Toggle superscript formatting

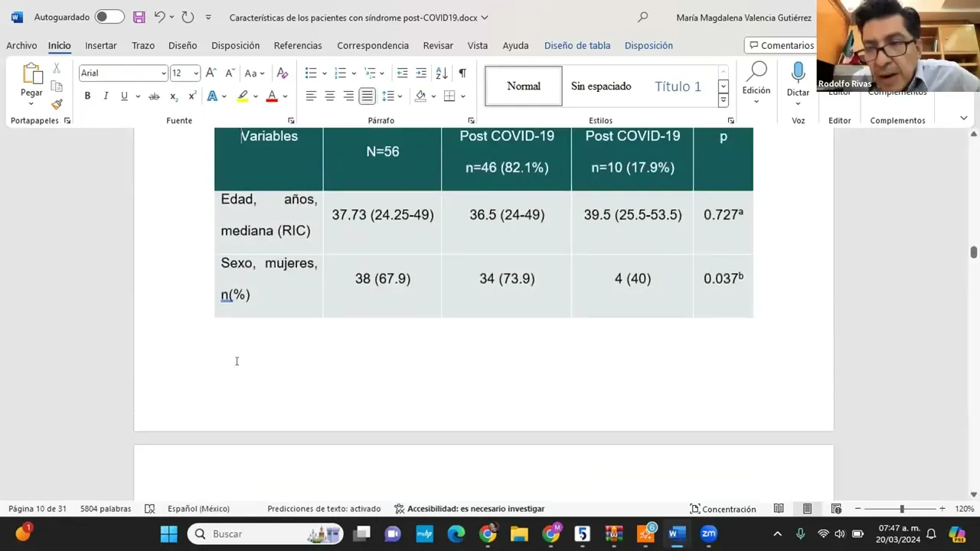click(192, 96)
